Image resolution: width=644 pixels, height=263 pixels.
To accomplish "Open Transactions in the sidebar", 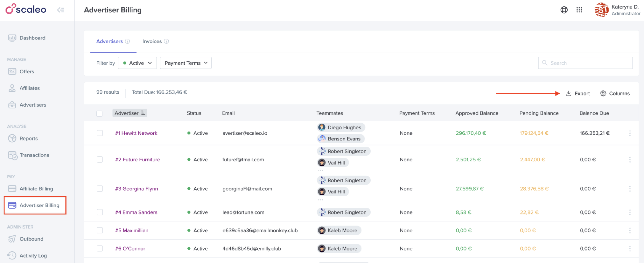I will coord(29,155).
